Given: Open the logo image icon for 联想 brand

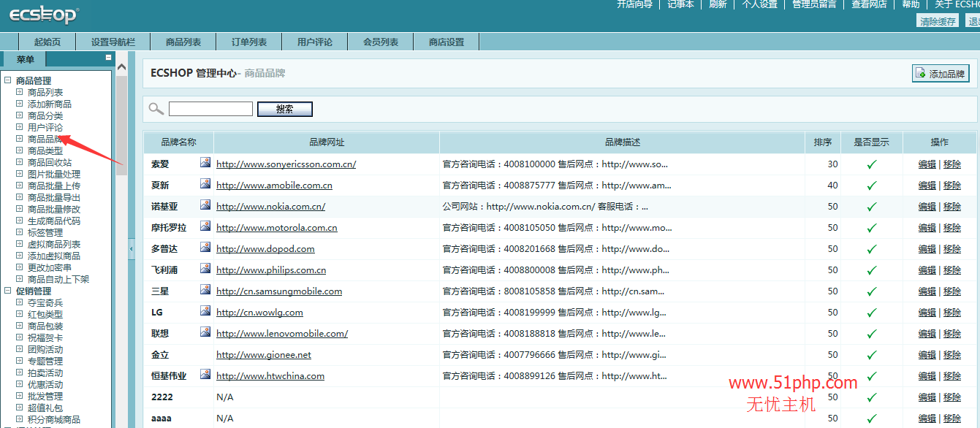Looking at the screenshot, I should tap(205, 332).
